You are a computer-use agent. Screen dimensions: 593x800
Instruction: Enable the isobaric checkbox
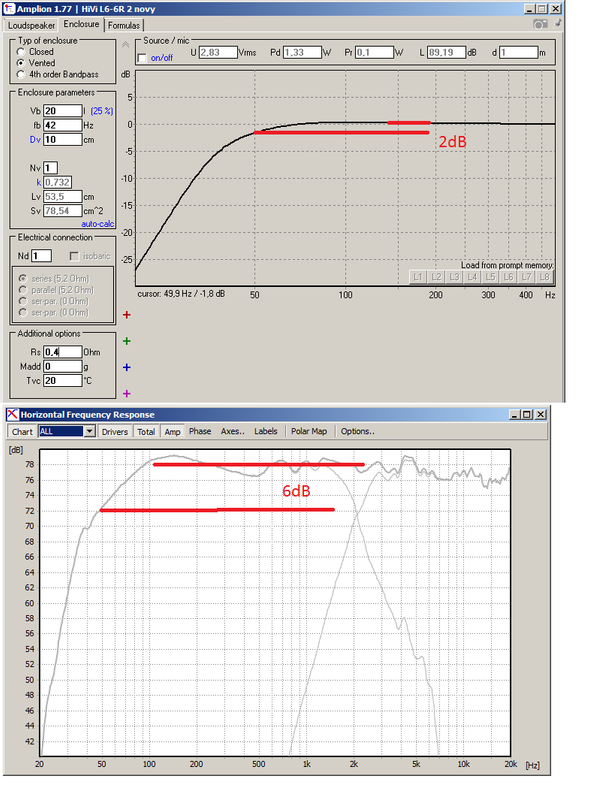[x=74, y=256]
